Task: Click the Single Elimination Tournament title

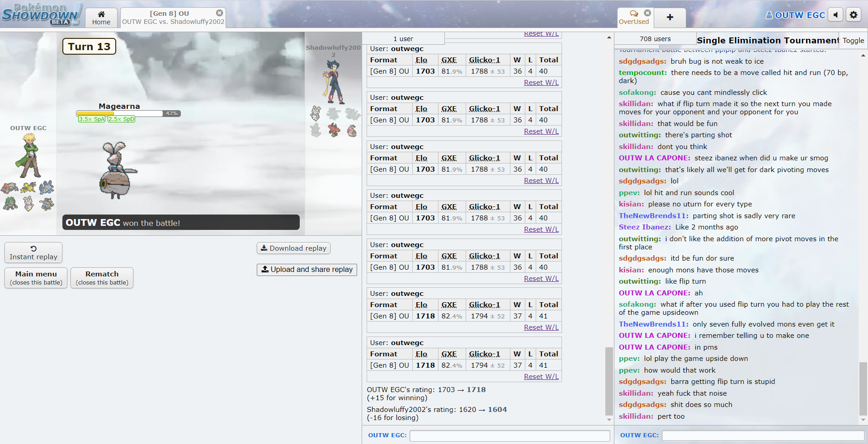Action: [x=768, y=41]
